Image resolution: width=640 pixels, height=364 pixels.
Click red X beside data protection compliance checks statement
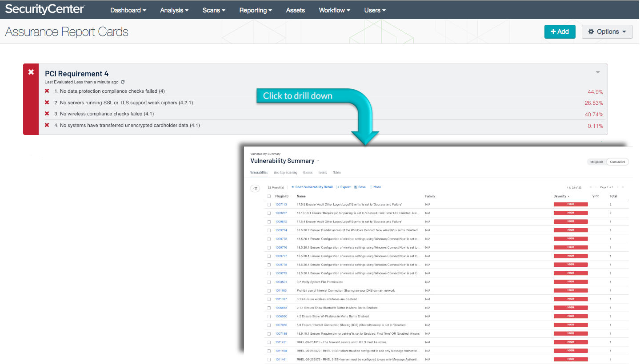point(47,91)
